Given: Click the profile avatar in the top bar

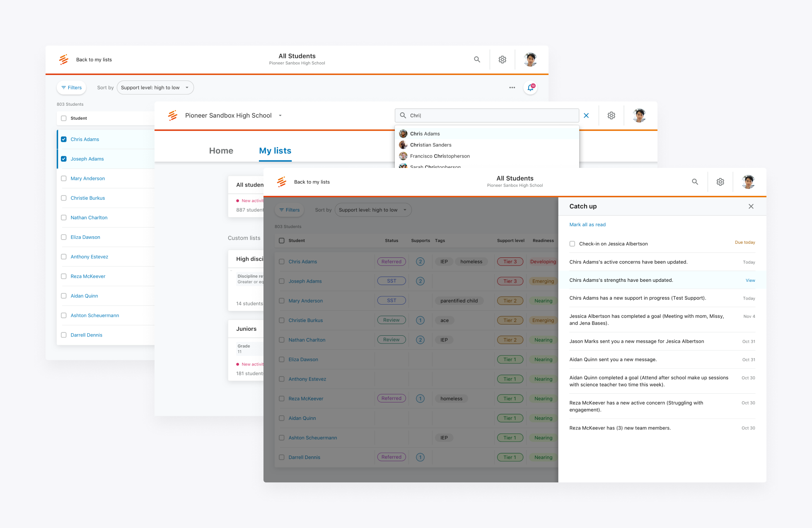Looking at the screenshot, I should 530,59.
